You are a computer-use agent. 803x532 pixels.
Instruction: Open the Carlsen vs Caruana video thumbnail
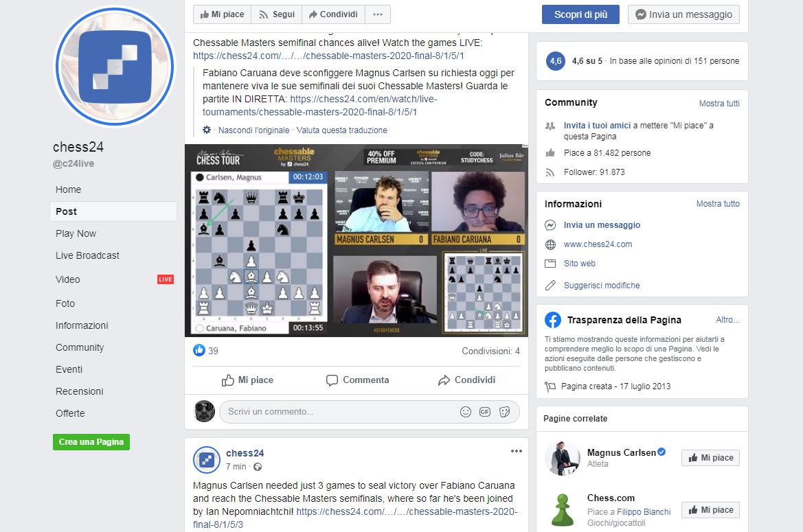click(x=357, y=240)
